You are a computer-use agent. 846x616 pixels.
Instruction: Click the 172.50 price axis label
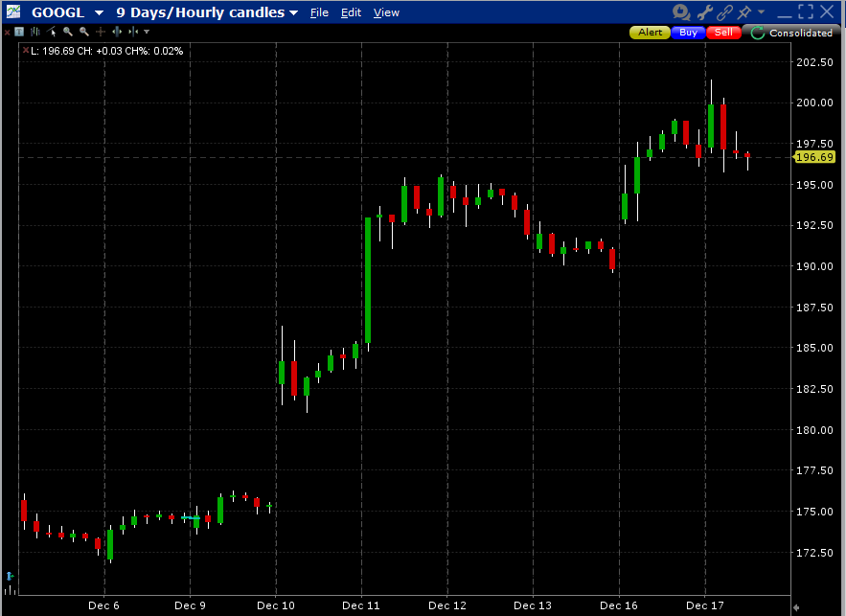814,553
